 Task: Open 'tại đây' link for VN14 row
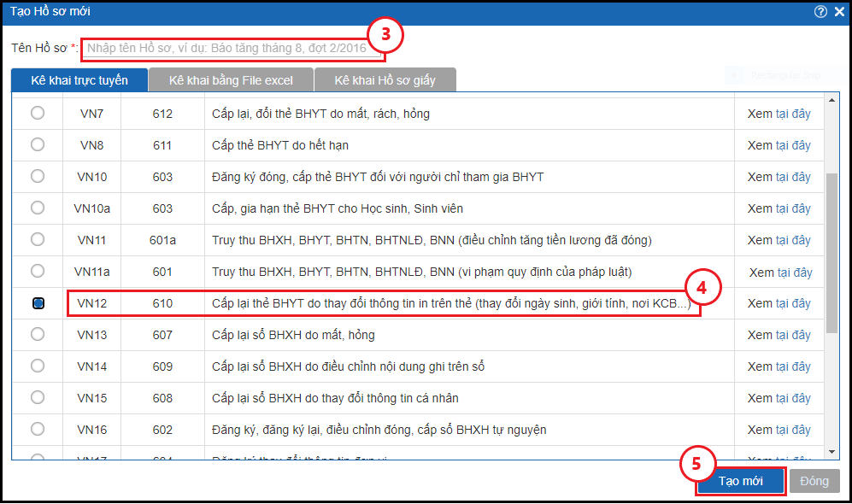click(793, 366)
